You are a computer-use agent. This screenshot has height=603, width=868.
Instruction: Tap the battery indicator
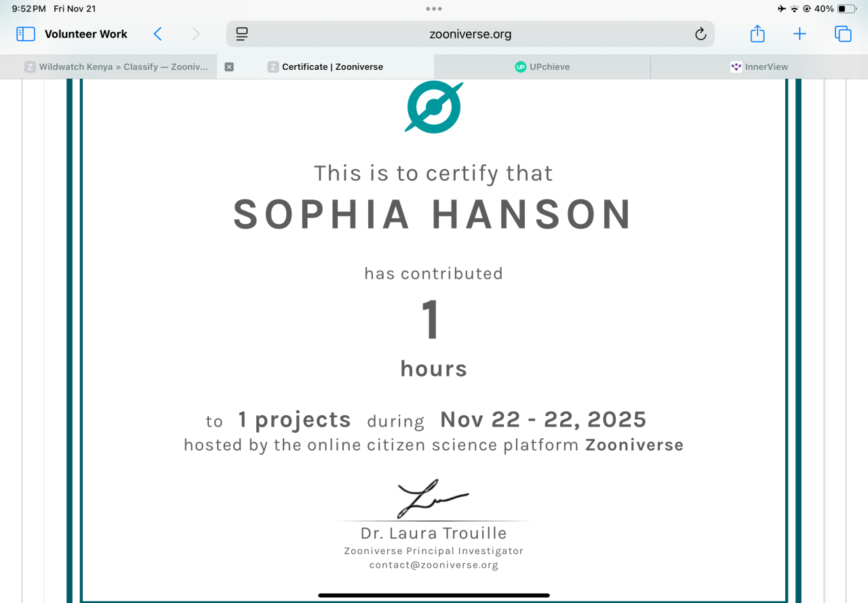tap(846, 9)
